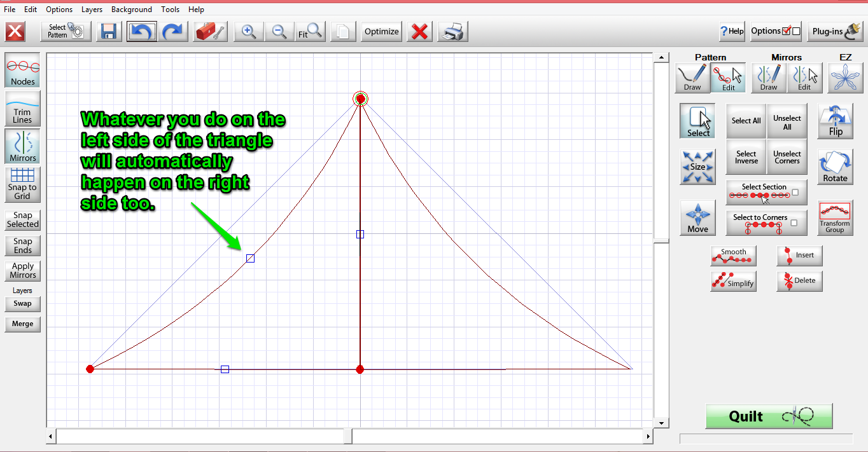This screenshot has width=868, height=452.
Task: Click the Apply Mirrors button
Action: (x=23, y=271)
